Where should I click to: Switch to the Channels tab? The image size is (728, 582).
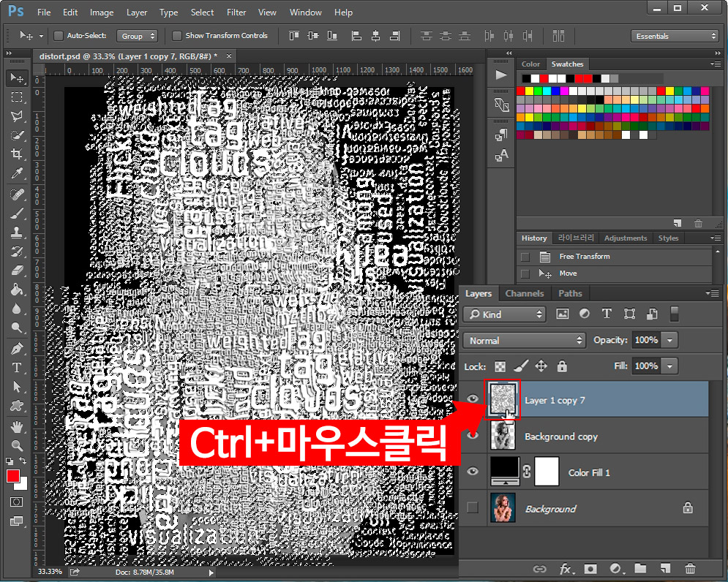pyautogui.click(x=524, y=293)
